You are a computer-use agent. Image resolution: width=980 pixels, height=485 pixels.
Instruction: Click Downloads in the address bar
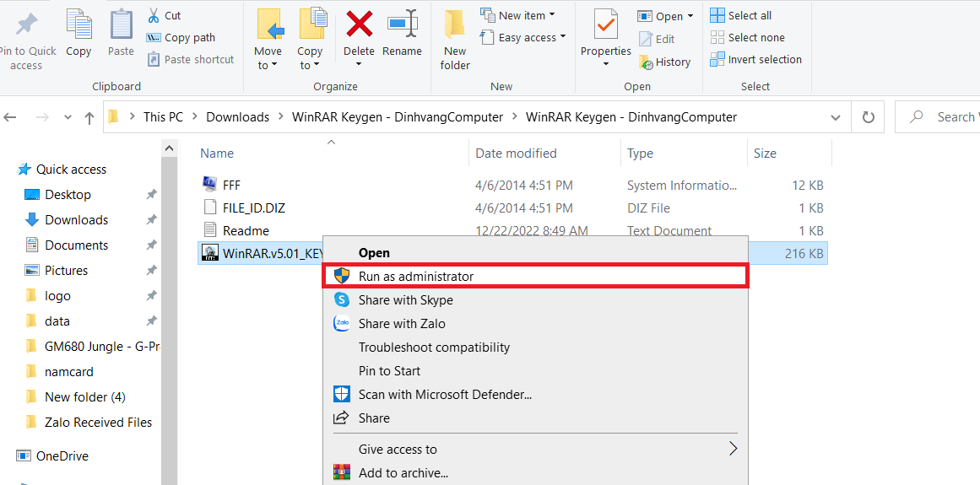(x=237, y=116)
